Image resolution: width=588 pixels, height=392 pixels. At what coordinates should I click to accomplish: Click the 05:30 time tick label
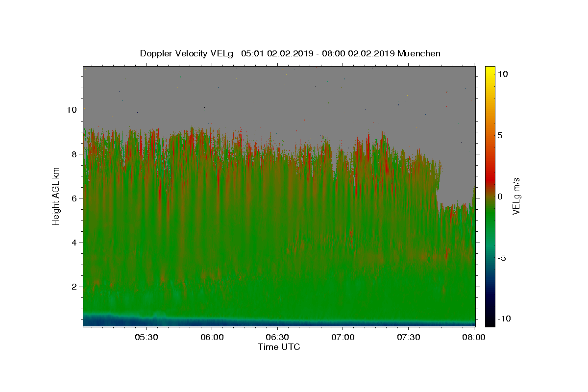[x=146, y=338]
